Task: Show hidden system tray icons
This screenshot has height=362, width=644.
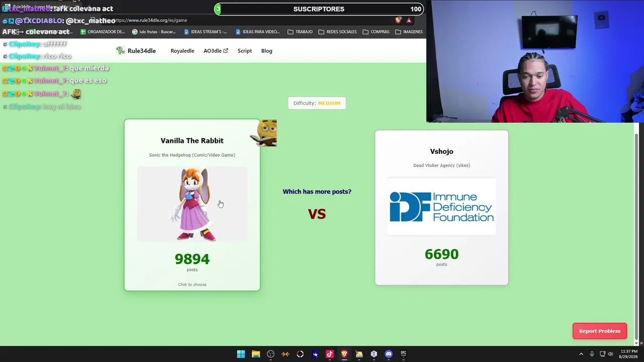Action: point(581,354)
